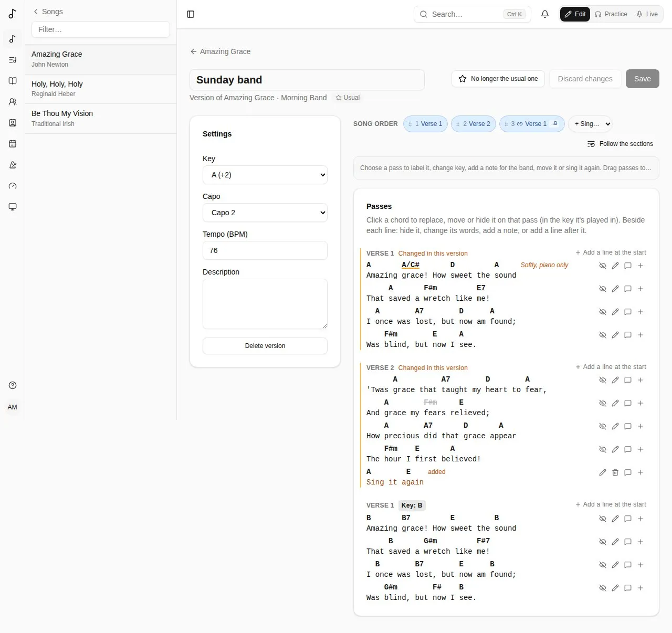The width and height of the screenshot is (672, 633).
Task: Open the monitor display icon in the left rail
Action: pyautogui.click(x=13, y=207)
